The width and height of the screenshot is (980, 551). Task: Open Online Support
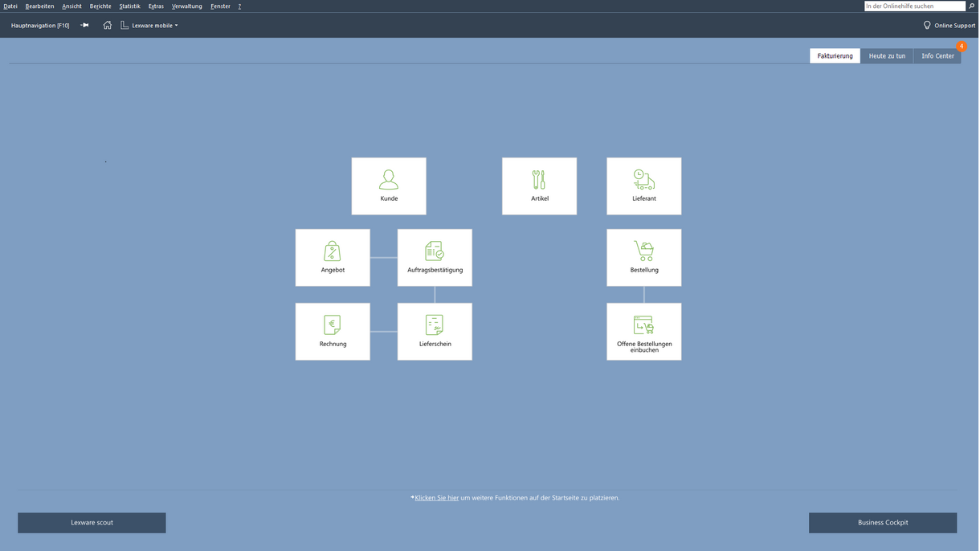coord(949,25)
